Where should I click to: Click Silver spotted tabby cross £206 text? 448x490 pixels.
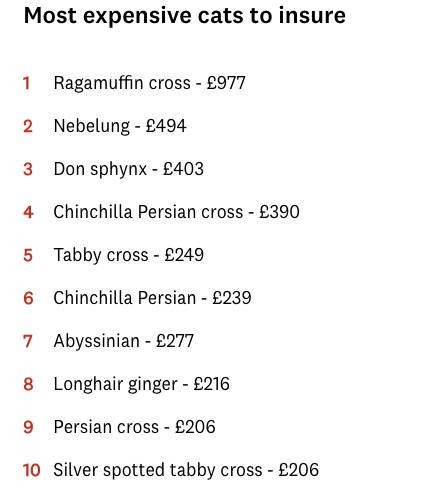coord(186,470)
